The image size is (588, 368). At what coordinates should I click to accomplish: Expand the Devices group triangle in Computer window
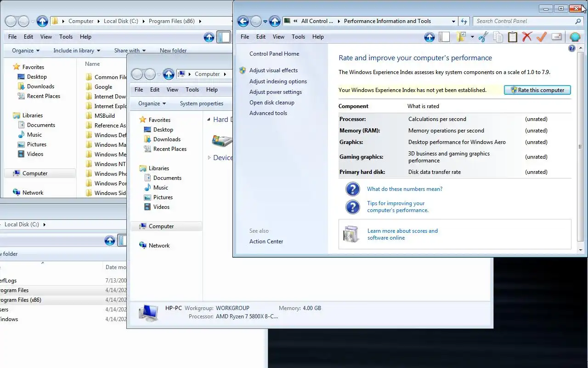[209, 158]
